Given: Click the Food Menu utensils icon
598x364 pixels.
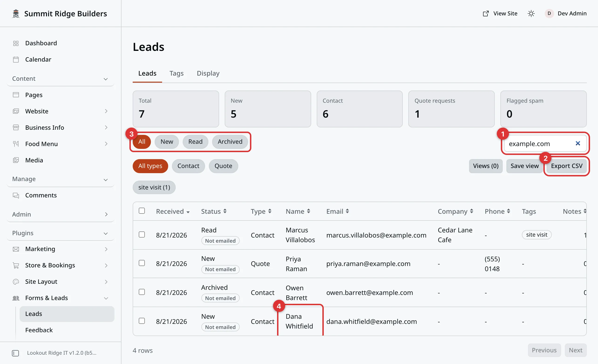Looking at the screenshot, I should (16, 144).
